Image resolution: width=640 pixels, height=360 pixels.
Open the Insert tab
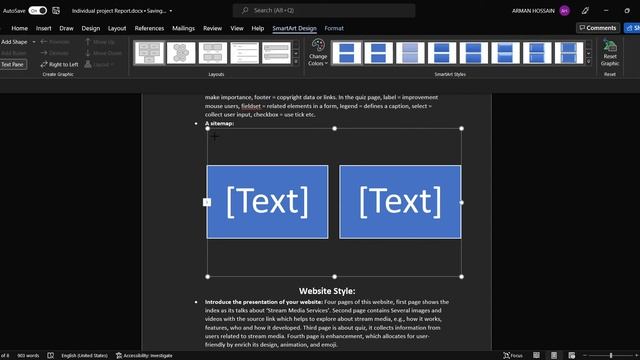pos(43,28)
